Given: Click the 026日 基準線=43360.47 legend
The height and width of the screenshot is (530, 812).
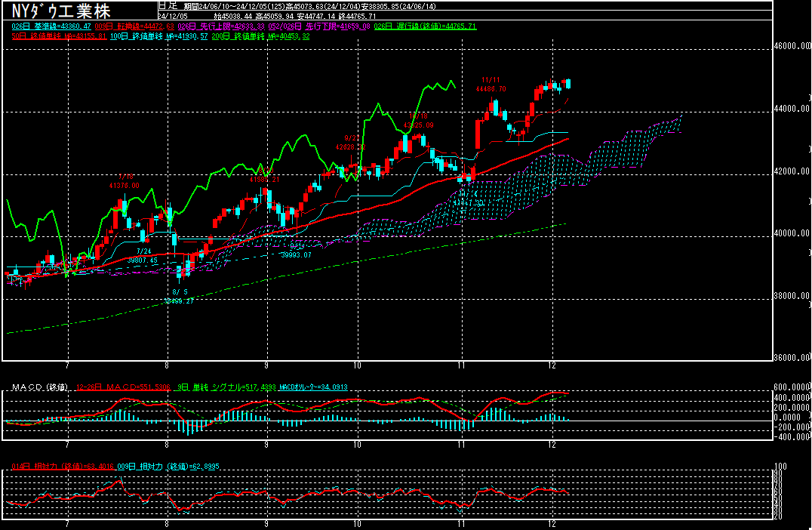Looking at the screenshot, I should coord(51,26).
